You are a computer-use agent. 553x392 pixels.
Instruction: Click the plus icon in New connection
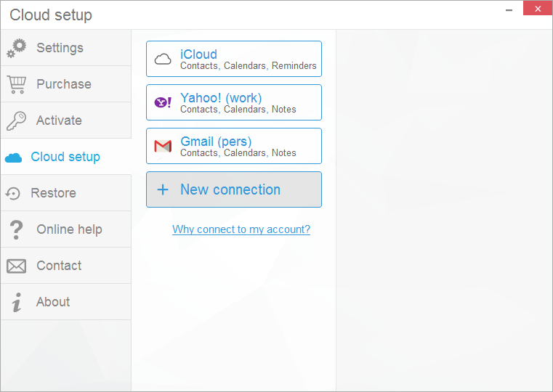(163, 189)
